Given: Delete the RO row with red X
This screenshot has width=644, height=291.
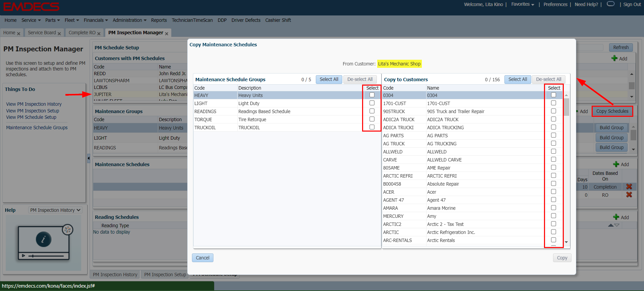Looking at the screenshot, I should (x=629, y=195).
